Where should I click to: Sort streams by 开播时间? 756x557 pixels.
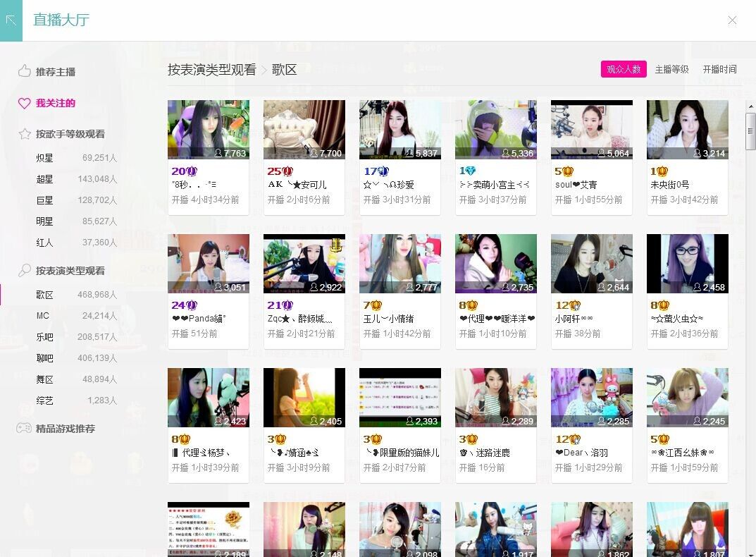point(719,69)
